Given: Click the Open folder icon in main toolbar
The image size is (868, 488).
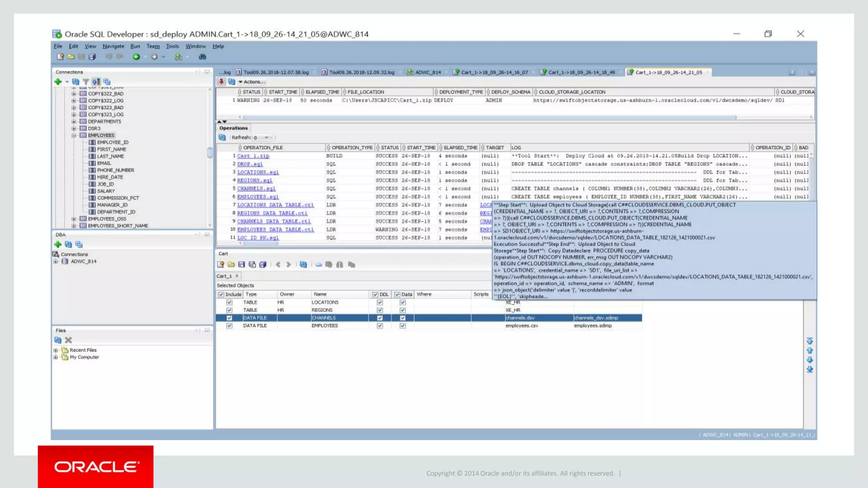Looking at the screenshot, I should (71, 57).
